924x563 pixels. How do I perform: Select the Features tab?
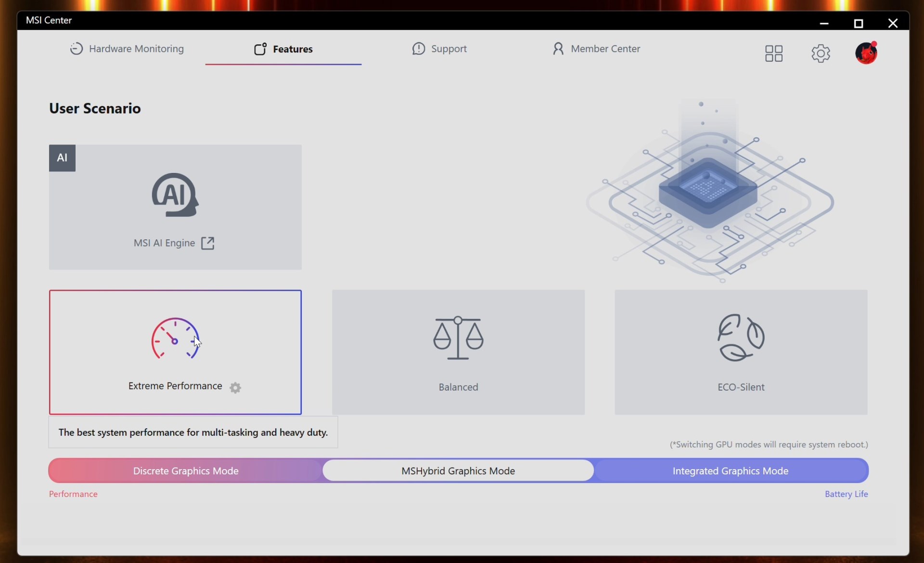[x=283, y=49]
